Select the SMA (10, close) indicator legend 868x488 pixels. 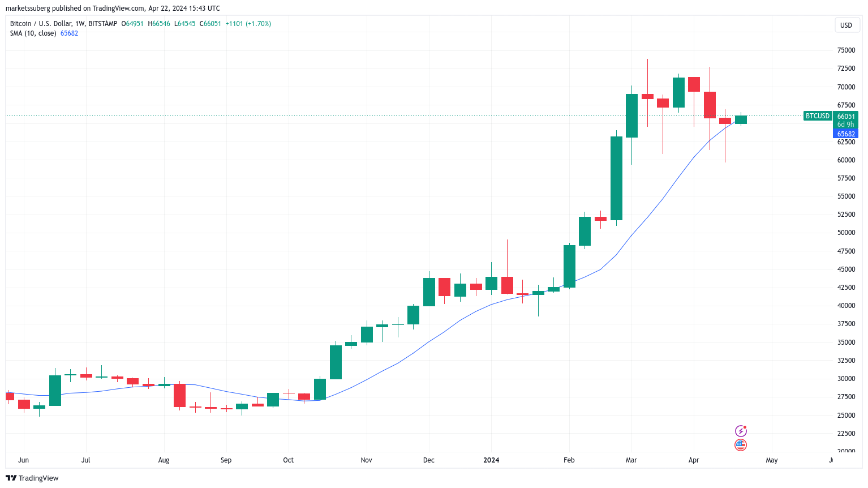(33, 33)
